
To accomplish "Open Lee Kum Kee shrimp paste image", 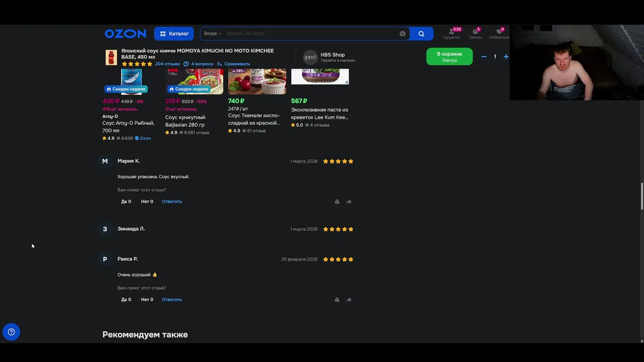I will [320, 76].
